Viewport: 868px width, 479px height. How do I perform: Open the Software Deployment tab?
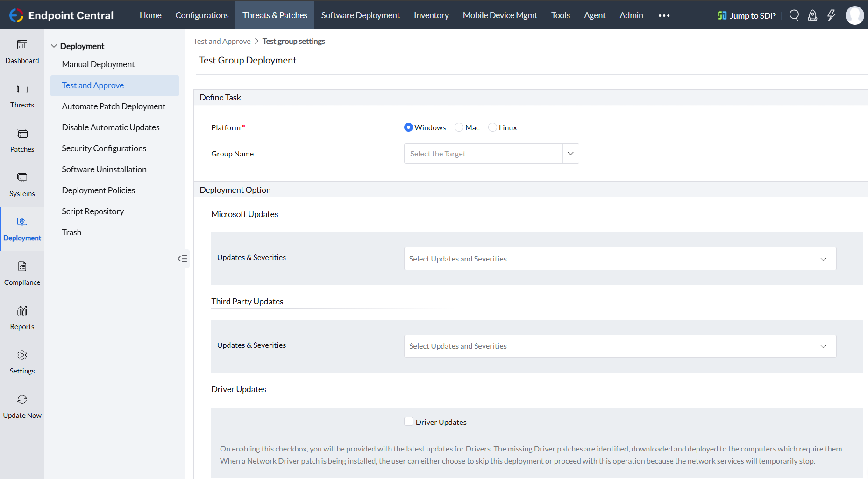coord(361,15)
